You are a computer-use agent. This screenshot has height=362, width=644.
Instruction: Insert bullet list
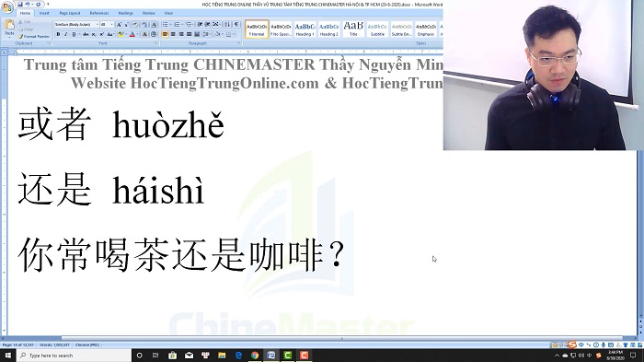click(165, 24)
